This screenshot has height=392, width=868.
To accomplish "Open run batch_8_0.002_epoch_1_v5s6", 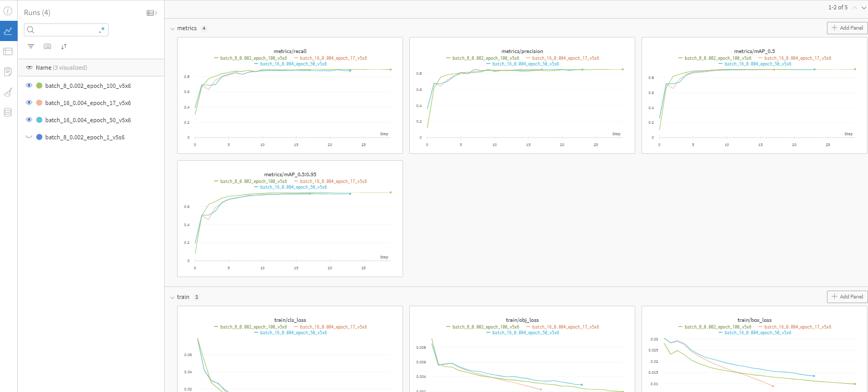I will (85, 137).
